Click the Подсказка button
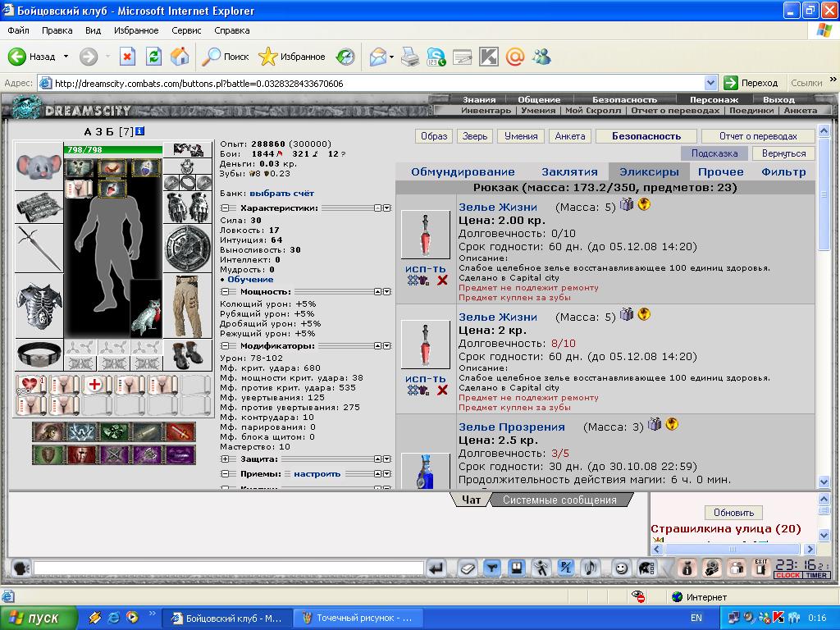This screenshot has height=630, width=840. tap(714, 153)
